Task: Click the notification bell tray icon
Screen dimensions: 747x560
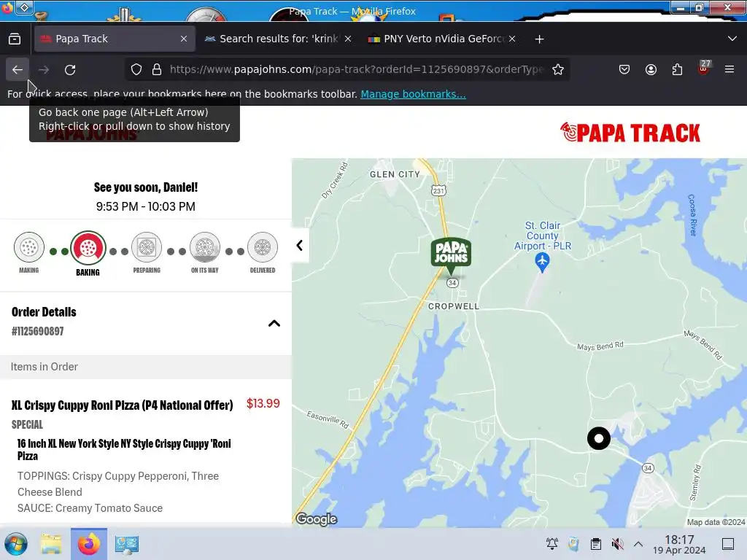Action: (552, 544)
